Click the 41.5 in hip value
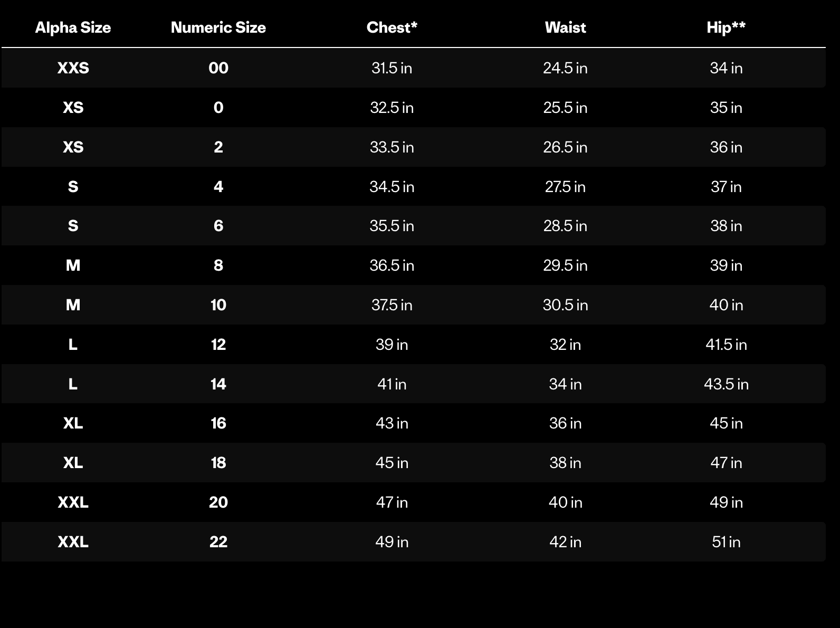840x628 pixels. click(726, 345)
